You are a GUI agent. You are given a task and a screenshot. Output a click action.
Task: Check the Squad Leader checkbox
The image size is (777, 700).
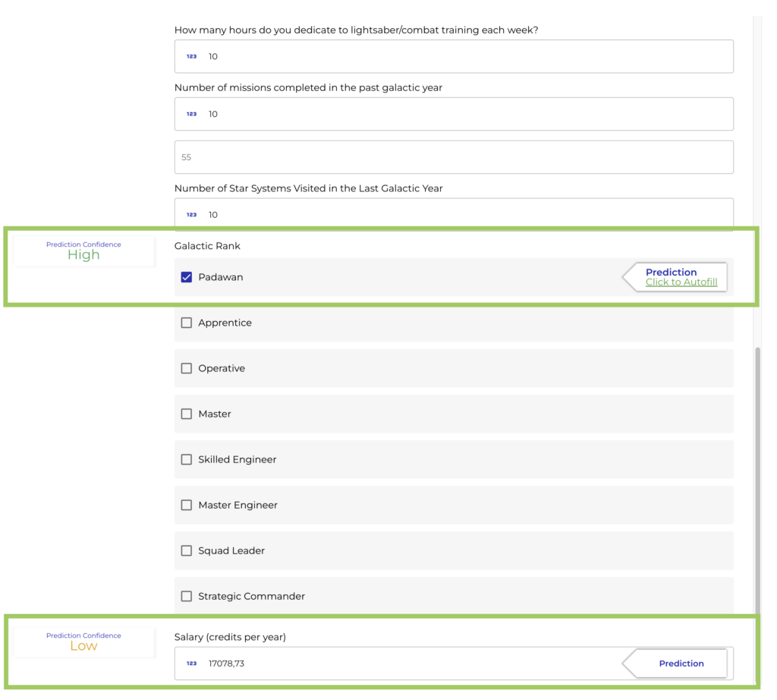[186, 550]
